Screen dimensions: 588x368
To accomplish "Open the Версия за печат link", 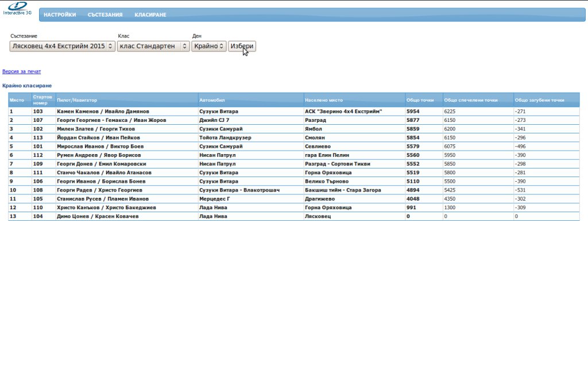I will (21, 71).
